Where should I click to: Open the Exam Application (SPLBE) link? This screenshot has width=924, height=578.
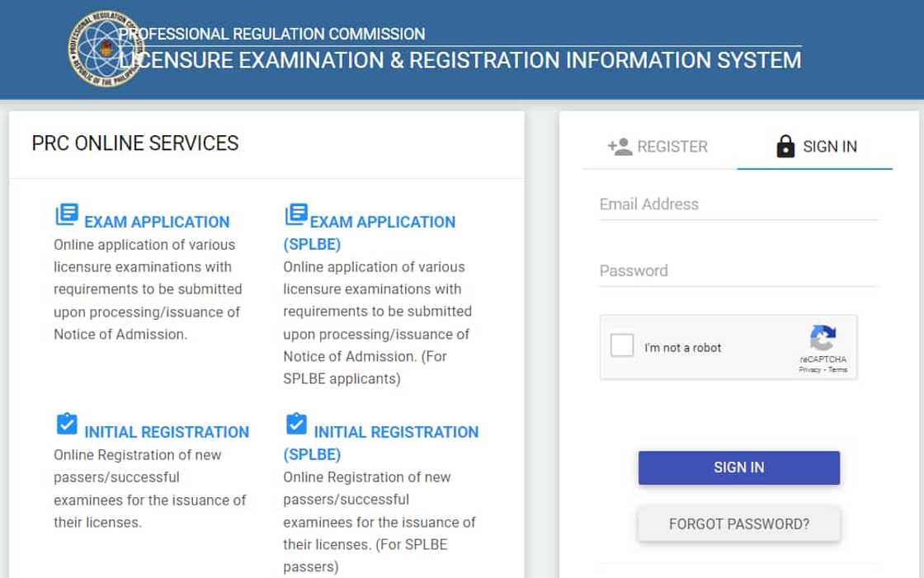click(x=382, y=223)
